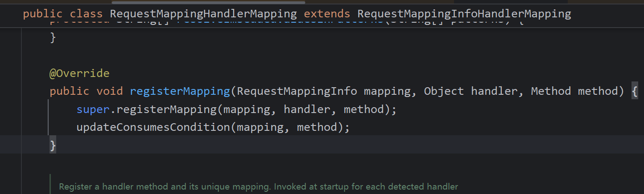Click the void return type keyword

tap(110, 91)
